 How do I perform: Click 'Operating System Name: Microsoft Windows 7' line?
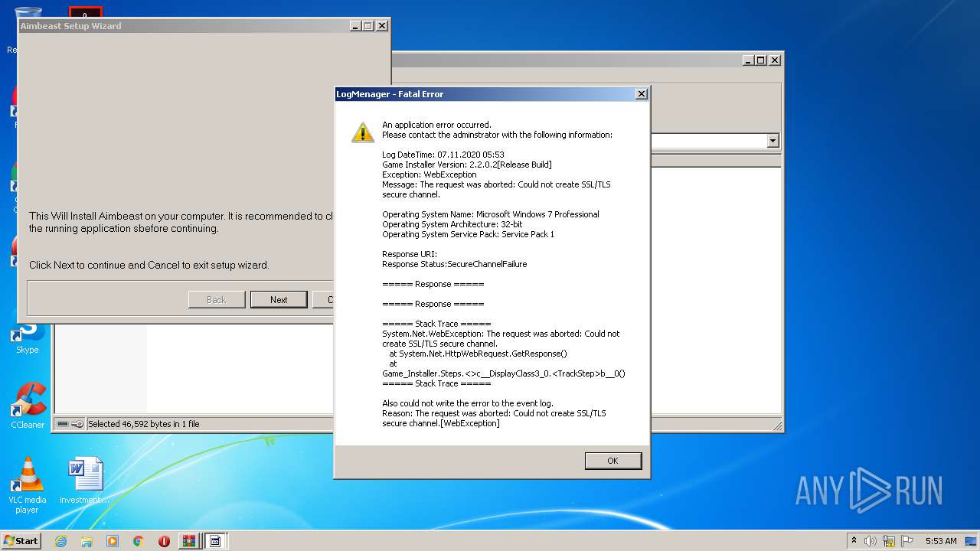point(491,214)
